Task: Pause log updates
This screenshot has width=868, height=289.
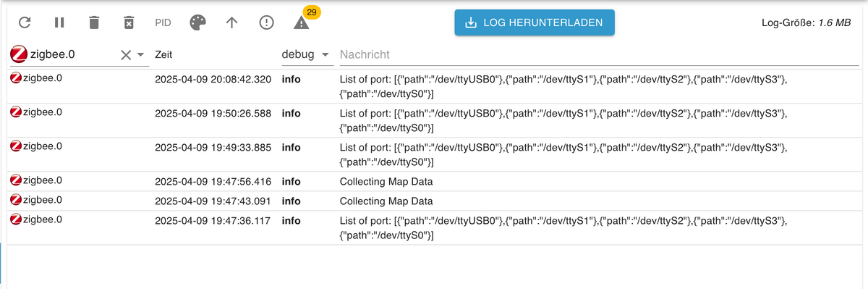Action: point(59,22)
